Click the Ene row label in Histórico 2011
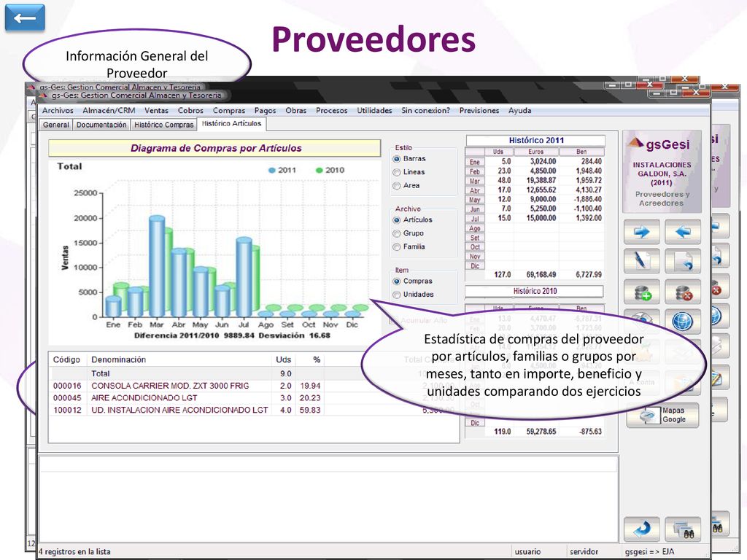This screenshot has height=560, width=747. click(474, 162)
